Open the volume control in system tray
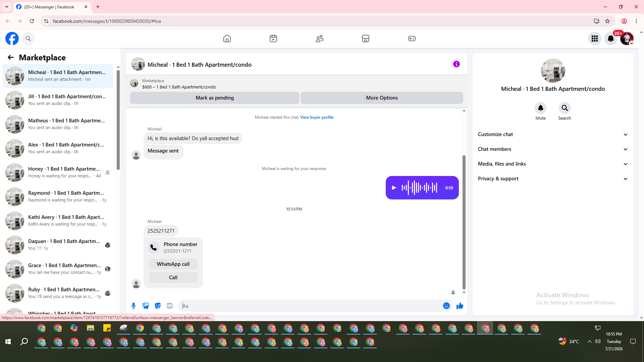644x362 pixels. click(598, 342)
